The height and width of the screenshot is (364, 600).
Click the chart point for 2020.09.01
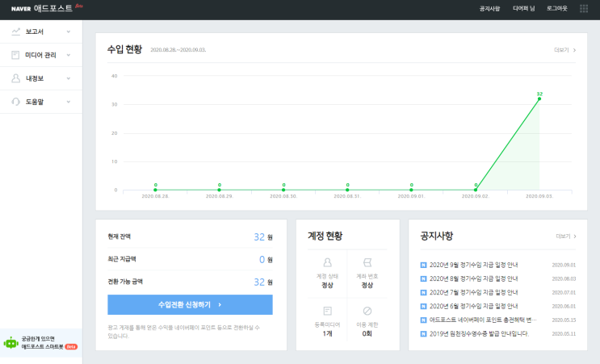[411, 190]
